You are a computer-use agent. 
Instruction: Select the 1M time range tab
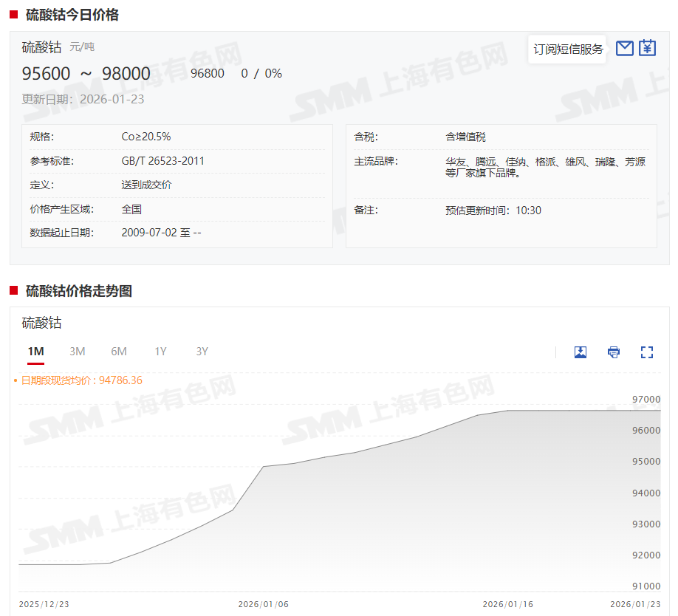[35, 352]
